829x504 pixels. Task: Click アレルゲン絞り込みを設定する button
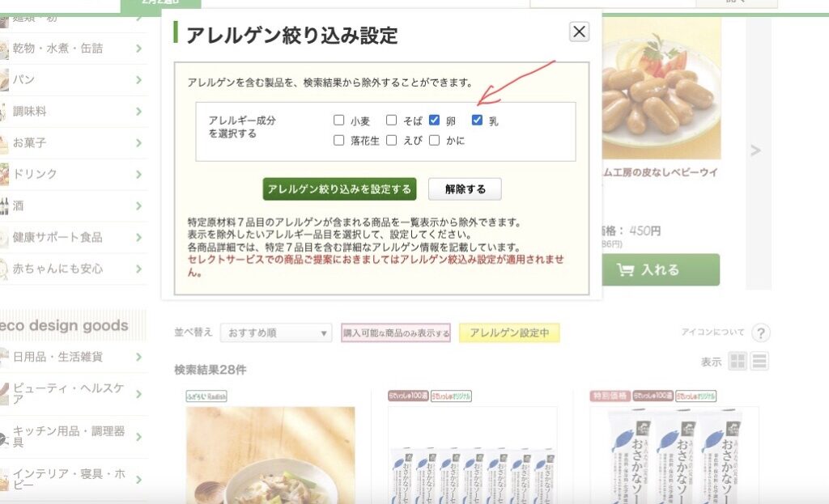[x=339, y=189]
